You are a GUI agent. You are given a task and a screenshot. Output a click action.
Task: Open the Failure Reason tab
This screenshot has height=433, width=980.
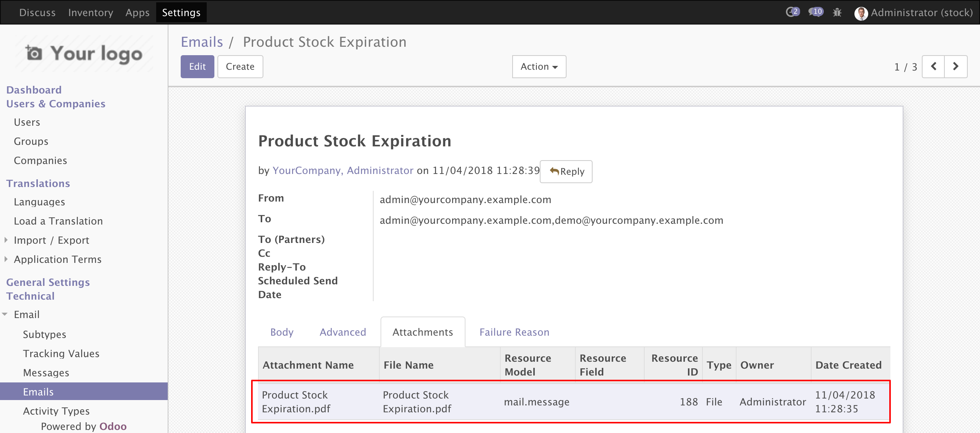pos(514,332)
